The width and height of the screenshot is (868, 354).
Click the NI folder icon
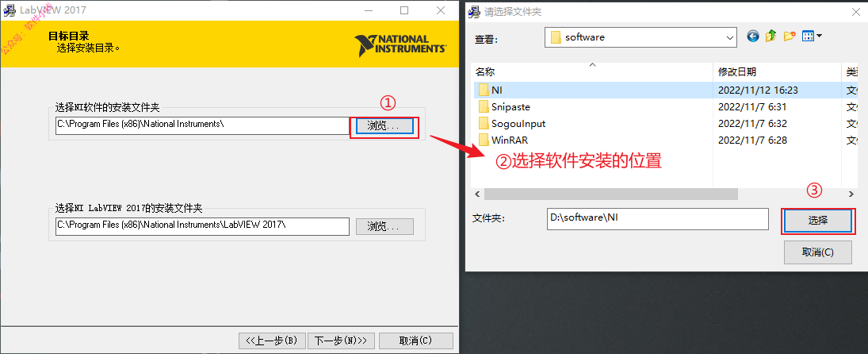tap(484, 90)
